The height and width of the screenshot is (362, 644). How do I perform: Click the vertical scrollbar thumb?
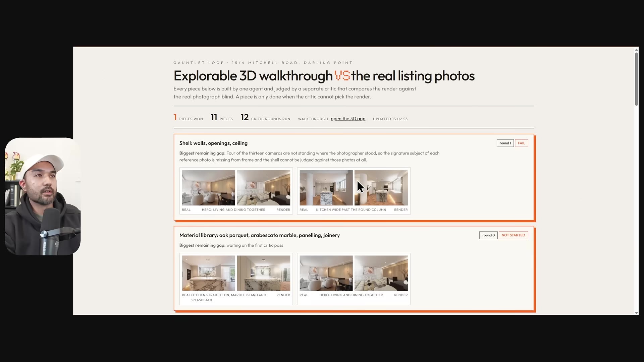click(x=636, y=79)
